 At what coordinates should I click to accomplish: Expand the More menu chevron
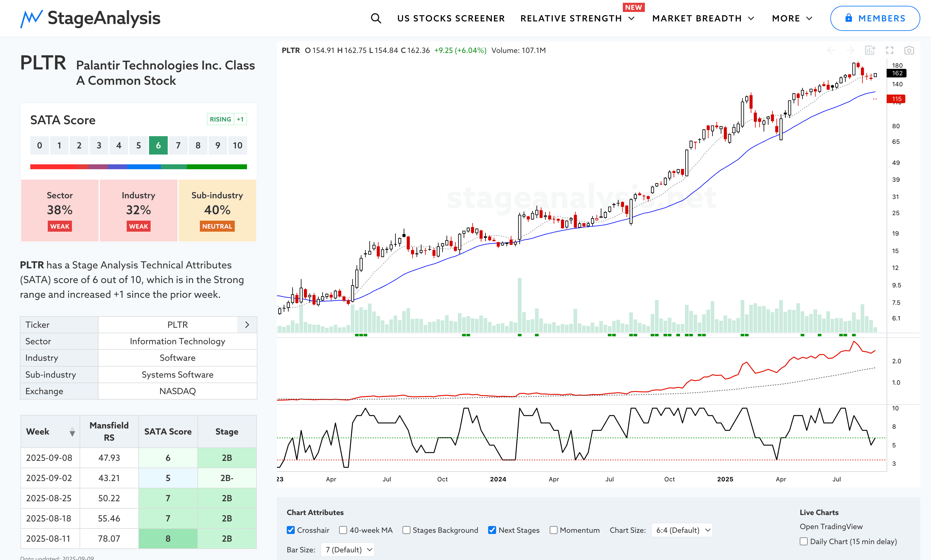pos(809,18)
